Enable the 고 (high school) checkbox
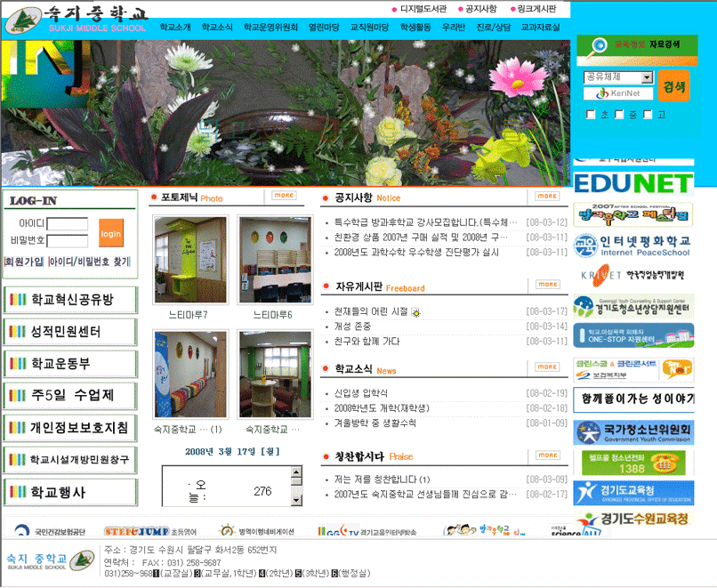 tap(648, 115)
